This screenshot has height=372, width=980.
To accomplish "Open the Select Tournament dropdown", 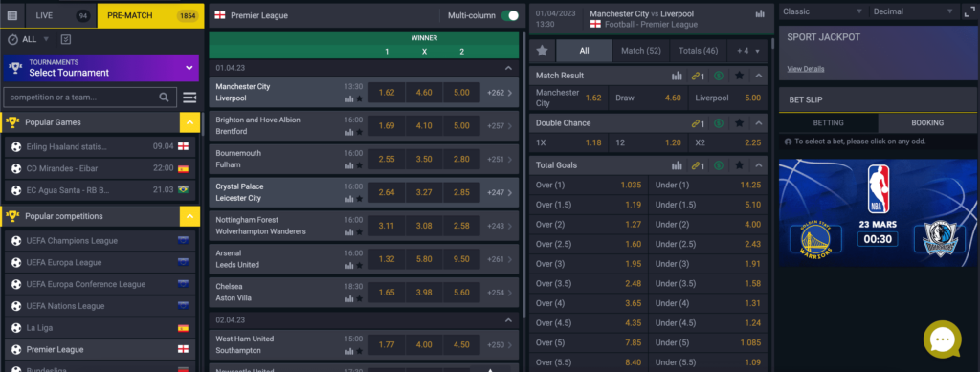I will coord(100,68).
